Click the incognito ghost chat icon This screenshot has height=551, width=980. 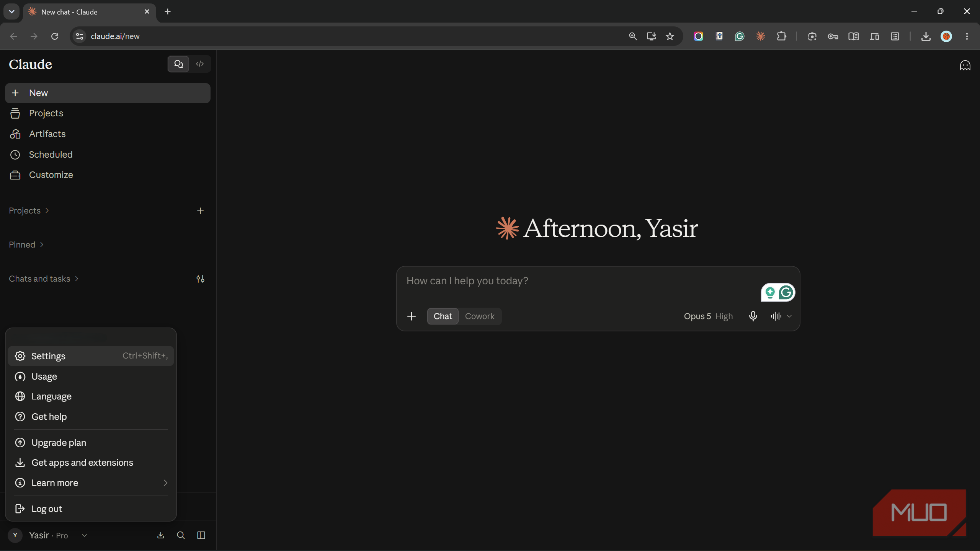(x=965, y=65)
